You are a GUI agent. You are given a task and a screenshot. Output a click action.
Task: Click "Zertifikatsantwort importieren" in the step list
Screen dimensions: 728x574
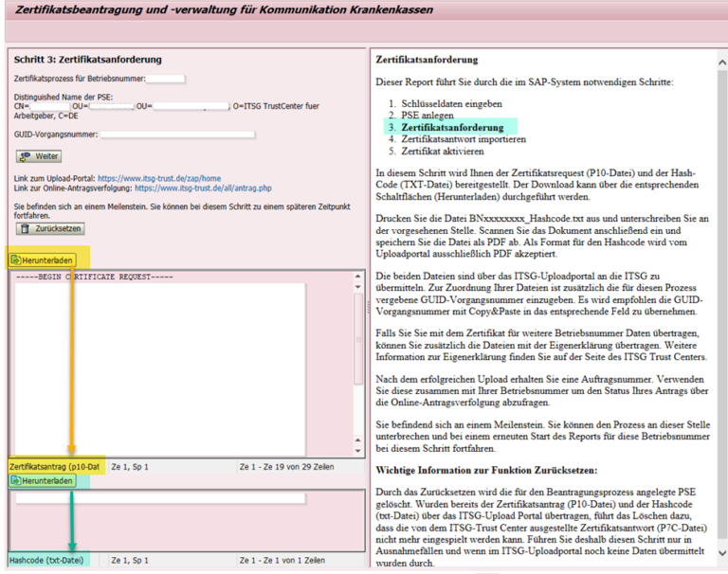(464, 139)
